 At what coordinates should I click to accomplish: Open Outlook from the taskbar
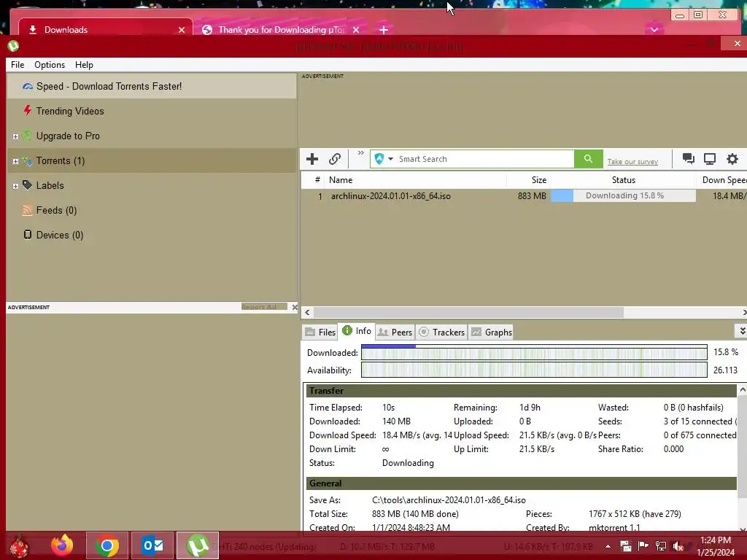click(x=152, y=545)
